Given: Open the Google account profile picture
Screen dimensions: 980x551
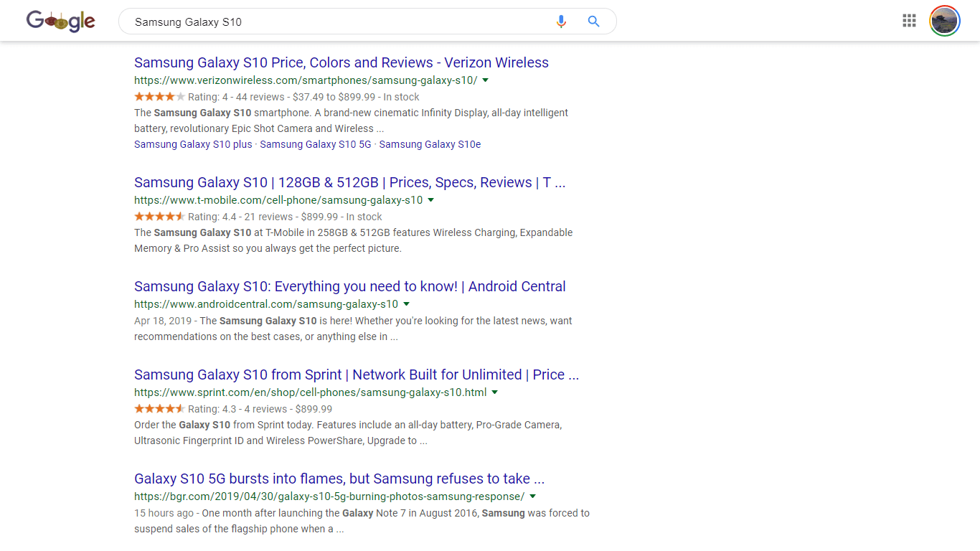Looking at the screenshot, I should pyautogui.click(x=944, y=21).
